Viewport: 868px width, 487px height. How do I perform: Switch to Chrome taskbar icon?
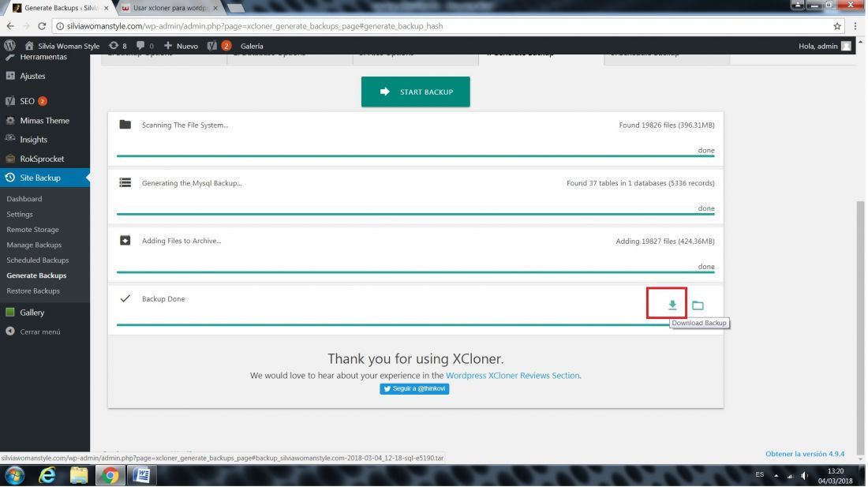tap(110, 476)
